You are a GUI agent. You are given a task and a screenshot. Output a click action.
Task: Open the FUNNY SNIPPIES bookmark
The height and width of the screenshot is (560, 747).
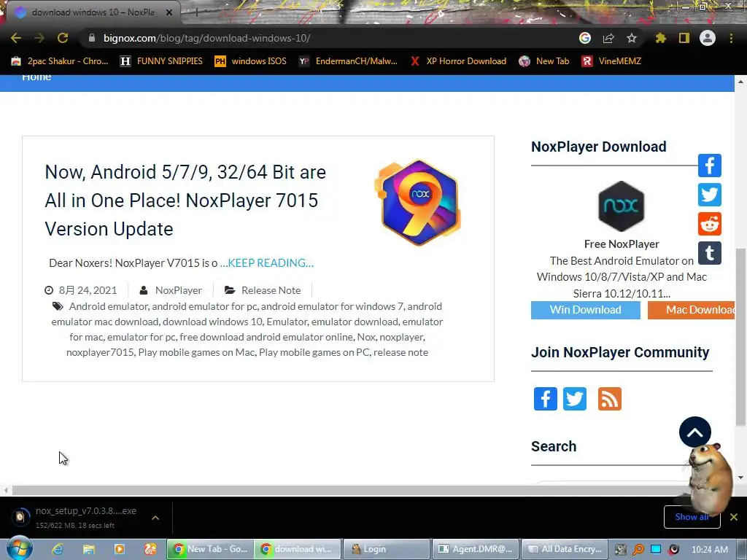[x=161, y=61]
